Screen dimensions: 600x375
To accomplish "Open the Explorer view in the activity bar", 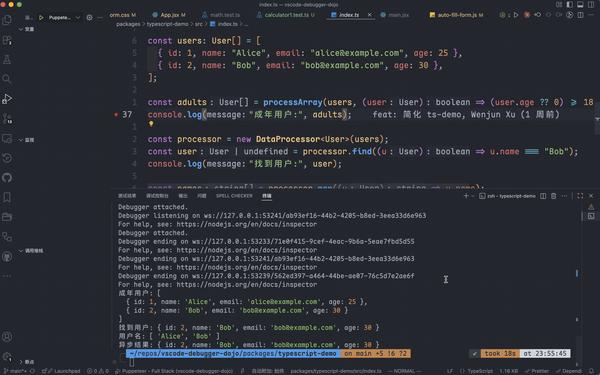I will pyautogui.click(x=7, y=20).
